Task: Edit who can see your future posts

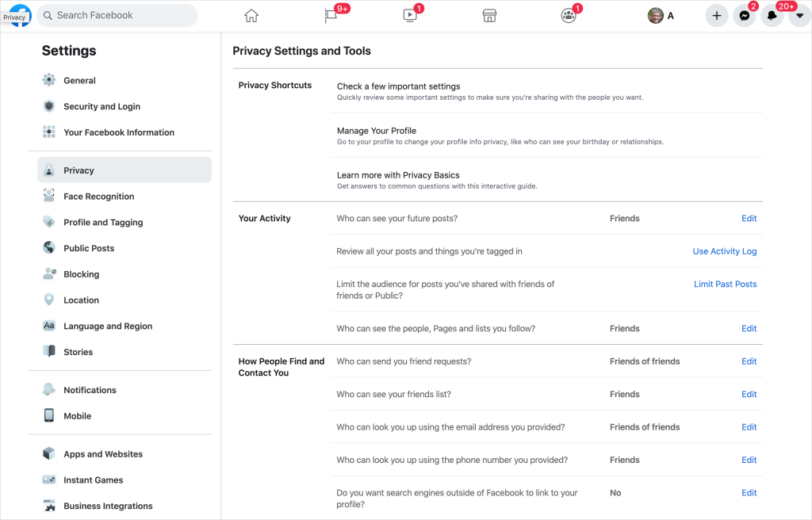Action: [x=749, y=219]
